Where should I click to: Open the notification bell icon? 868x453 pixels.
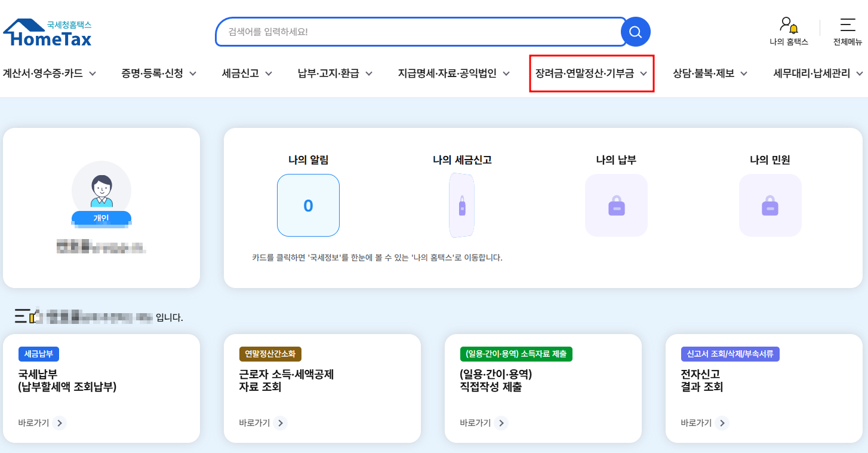pos(793,27)
